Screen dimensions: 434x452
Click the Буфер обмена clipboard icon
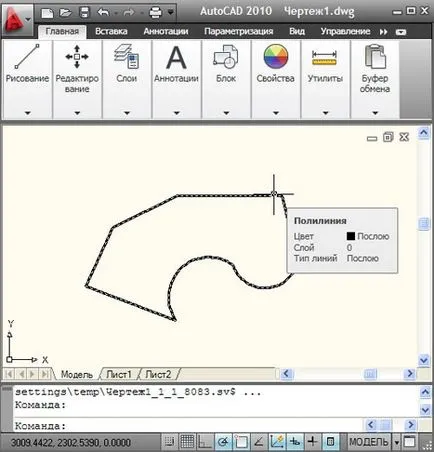click(375, 57)
